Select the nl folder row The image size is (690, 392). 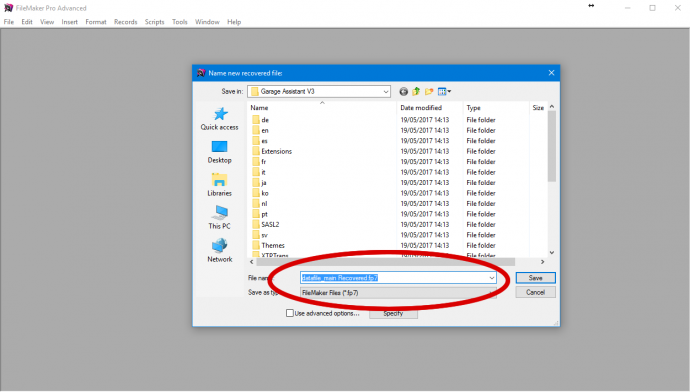pyautogui.click(x=397, y=204)
